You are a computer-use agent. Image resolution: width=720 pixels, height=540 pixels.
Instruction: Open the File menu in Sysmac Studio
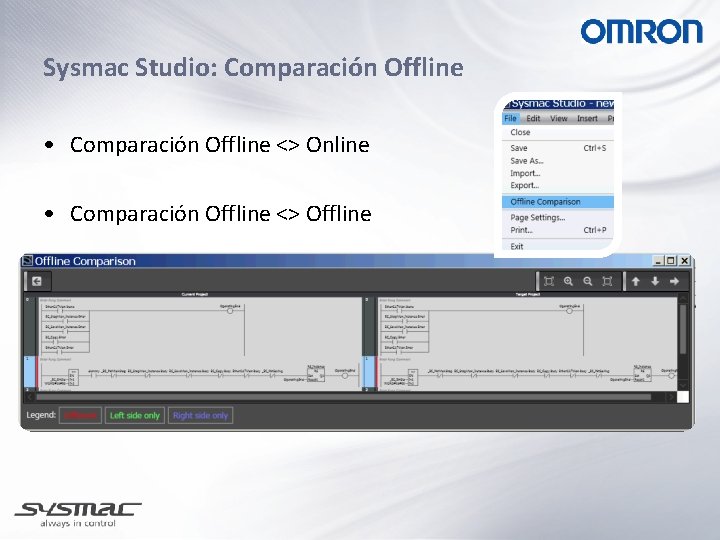pos(510,118)
